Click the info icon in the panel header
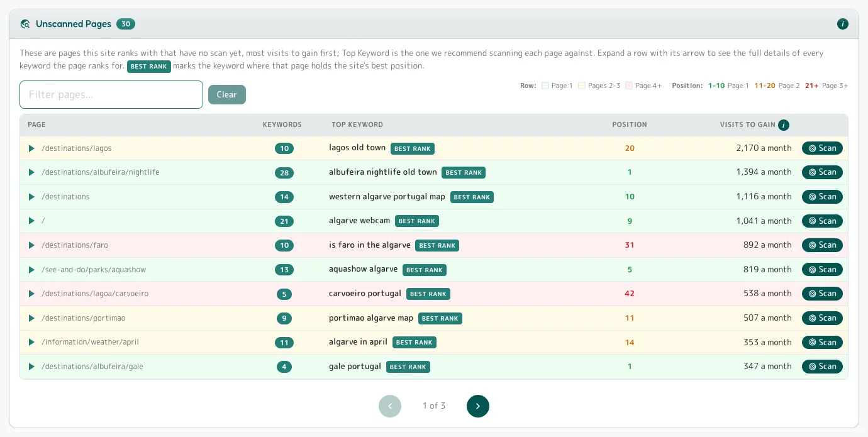 click(843, 24)
